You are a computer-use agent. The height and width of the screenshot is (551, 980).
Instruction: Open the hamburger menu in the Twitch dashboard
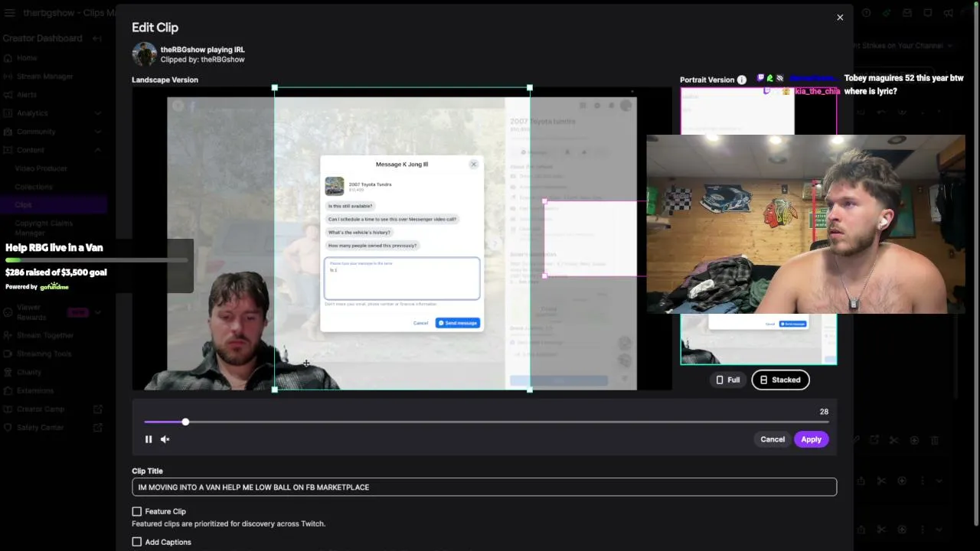click(x=9, y=13)
